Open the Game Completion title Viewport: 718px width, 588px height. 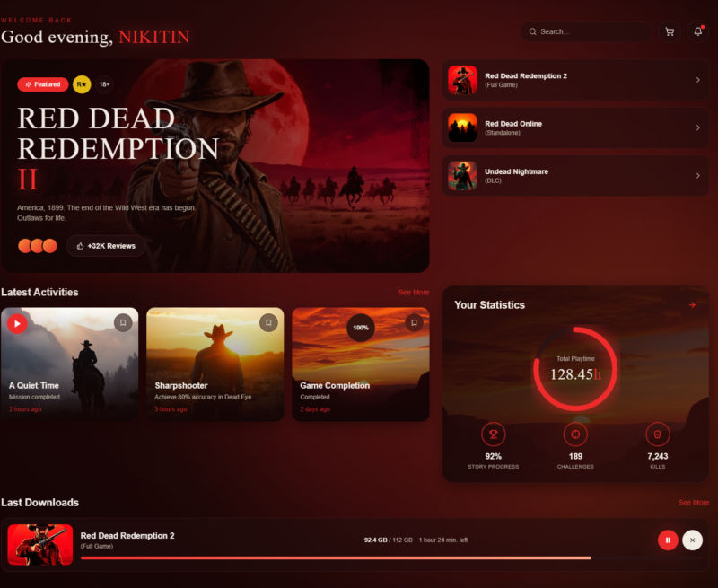(x=335, y=386)
